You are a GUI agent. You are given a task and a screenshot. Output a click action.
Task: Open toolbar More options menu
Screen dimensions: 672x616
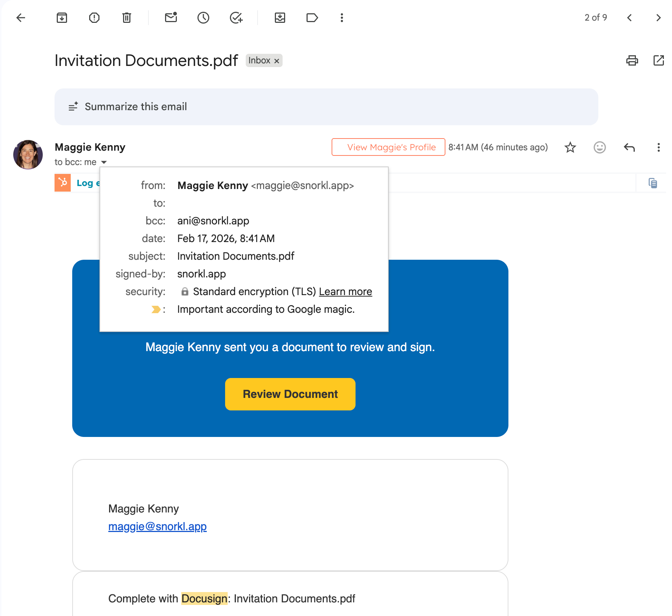pos(342,18)
